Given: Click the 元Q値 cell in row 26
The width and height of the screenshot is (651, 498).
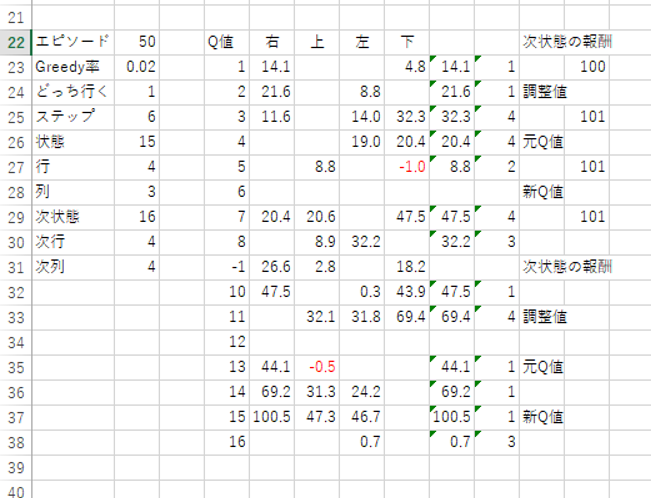Looking at the screenshot, I should click(542, 142).
